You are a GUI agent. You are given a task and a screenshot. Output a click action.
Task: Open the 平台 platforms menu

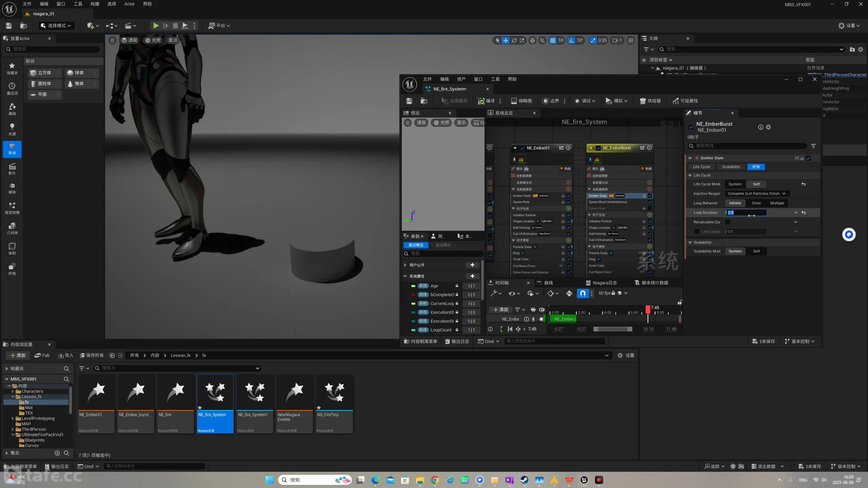(x=219, y=25)
